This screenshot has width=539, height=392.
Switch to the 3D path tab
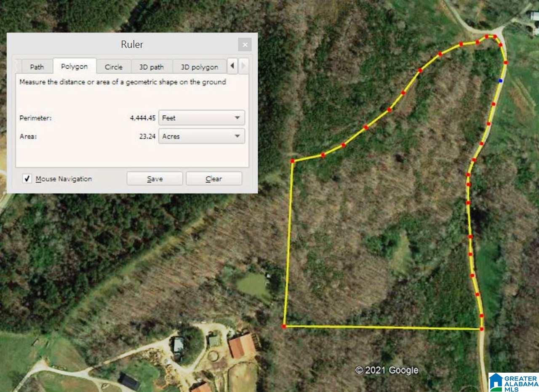152,67
